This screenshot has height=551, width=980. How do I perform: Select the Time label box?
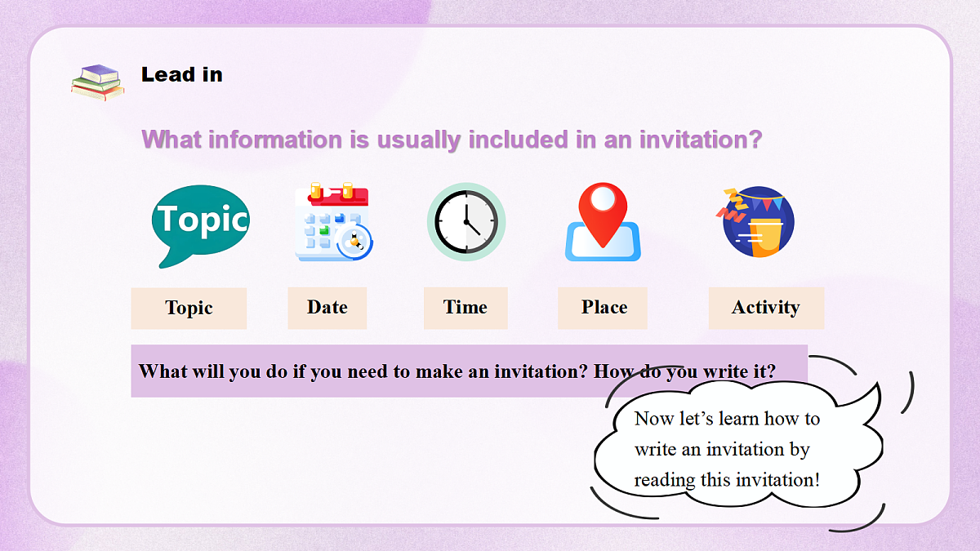coord(465,308)
